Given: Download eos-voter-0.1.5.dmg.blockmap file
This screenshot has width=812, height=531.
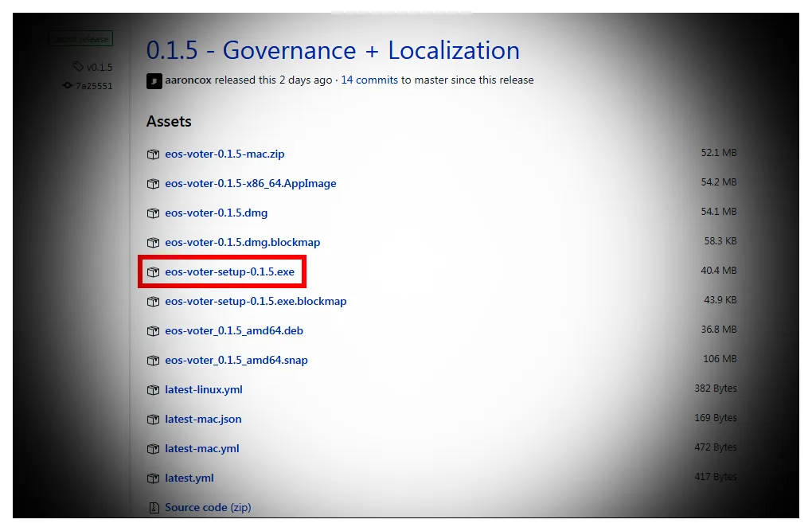Looking at the screenshot, I should [242, 243].
